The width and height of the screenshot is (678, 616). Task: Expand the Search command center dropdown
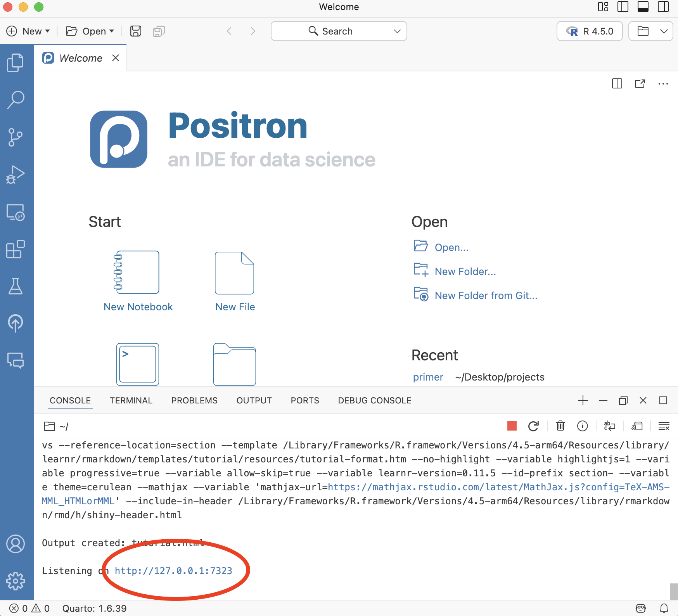(x=397, y=31)
